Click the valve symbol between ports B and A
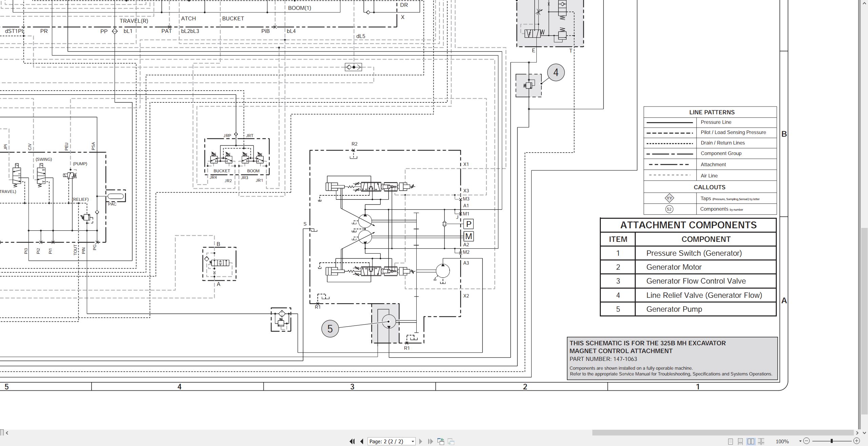 coord(219,263)
